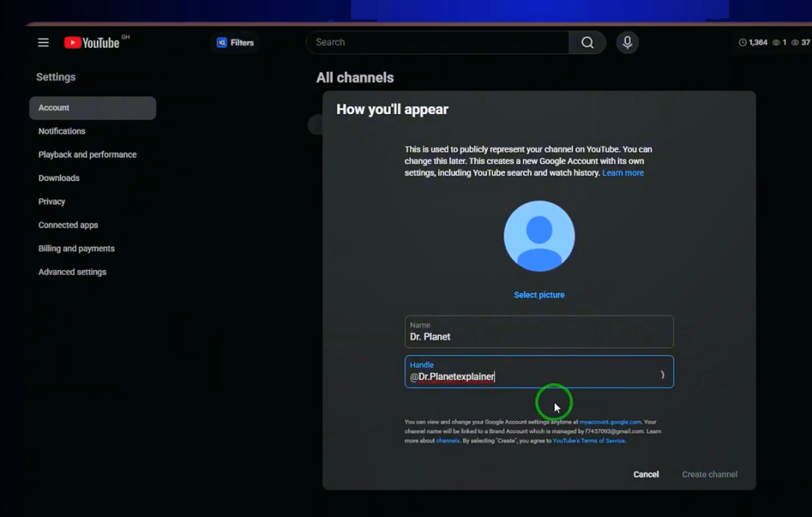Open the hamburger guide menu

pos(44,42)
